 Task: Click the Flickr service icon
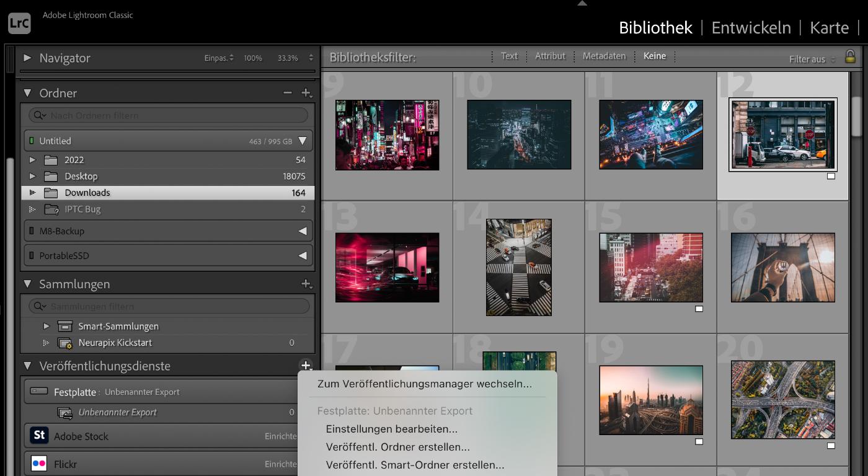[39, 464]
